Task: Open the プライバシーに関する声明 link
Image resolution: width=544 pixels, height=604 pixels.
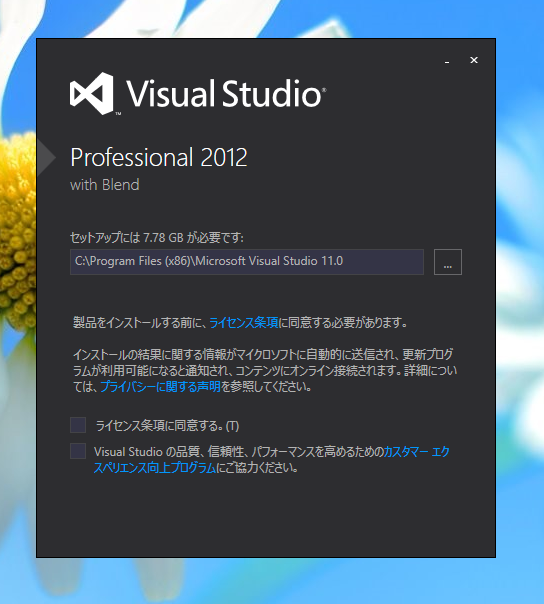Action: [160, 386]
